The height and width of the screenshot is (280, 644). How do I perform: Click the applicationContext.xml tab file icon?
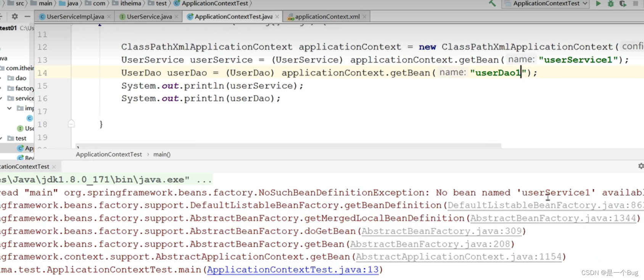click(291, 17)
